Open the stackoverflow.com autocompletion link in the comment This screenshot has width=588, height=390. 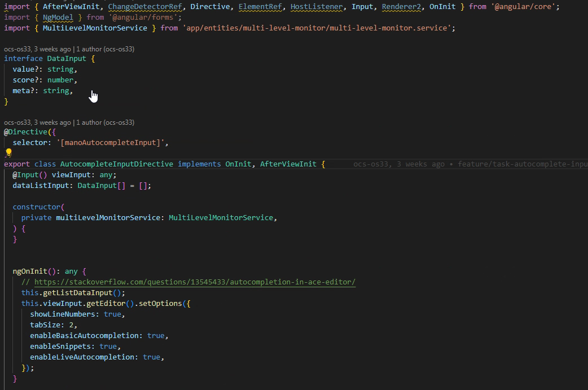195,282
